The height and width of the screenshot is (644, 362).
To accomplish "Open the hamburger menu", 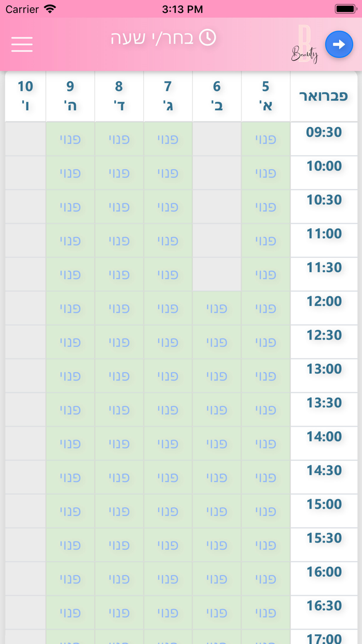I will coord(22,44).
